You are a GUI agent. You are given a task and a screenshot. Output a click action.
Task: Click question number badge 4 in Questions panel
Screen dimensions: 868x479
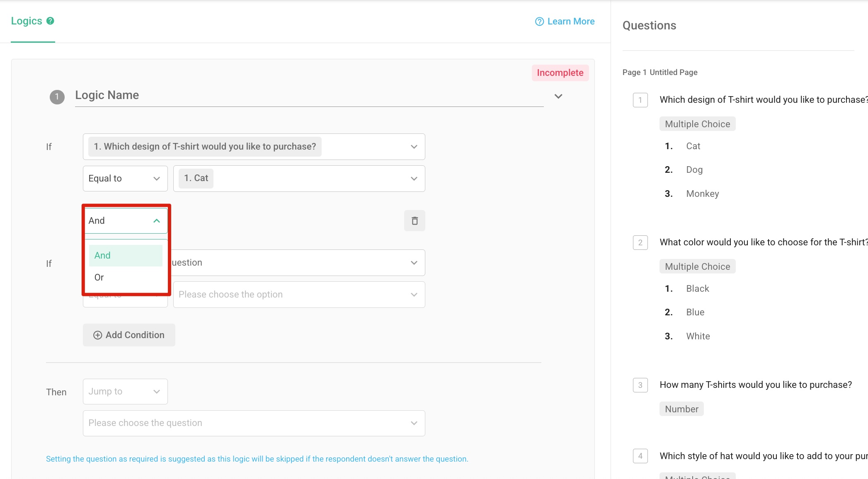(640, 456)
